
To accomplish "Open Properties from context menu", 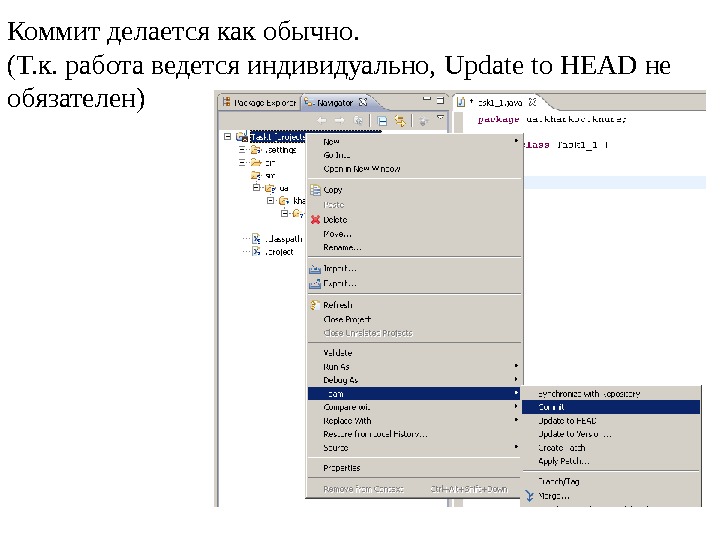I will point(415,468).
